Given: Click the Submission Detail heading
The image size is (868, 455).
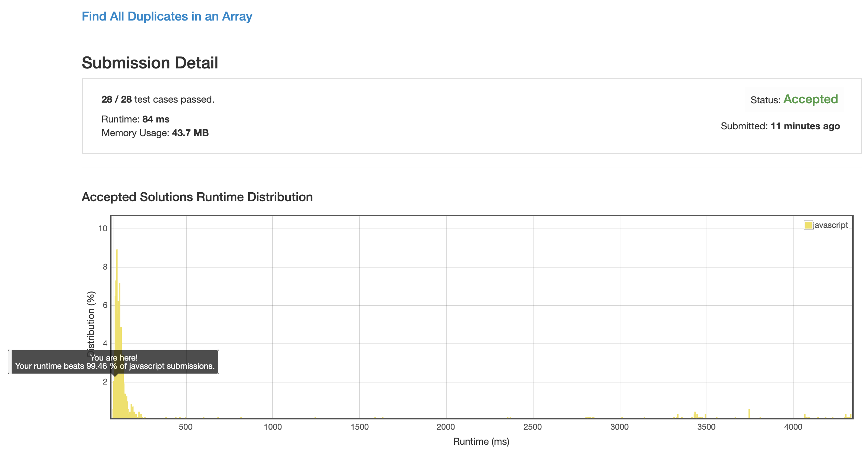Looking at the screenshot, I should pyautogui.click(x=150, y=63).
